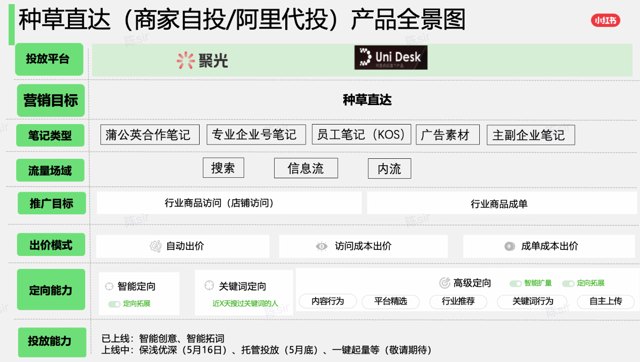Image resolution: width=640 pixels, height=362 pixels.
Task: Click the 内流 traffic box
Action: point(389,169)
